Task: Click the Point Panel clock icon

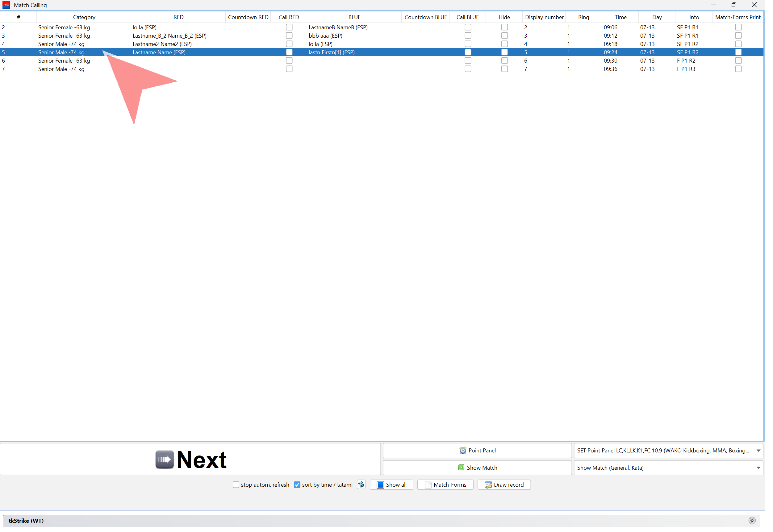Action: coord(462,450)
